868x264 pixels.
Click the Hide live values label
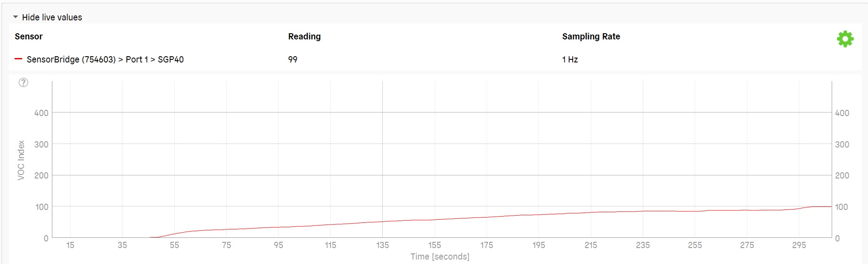52,17
